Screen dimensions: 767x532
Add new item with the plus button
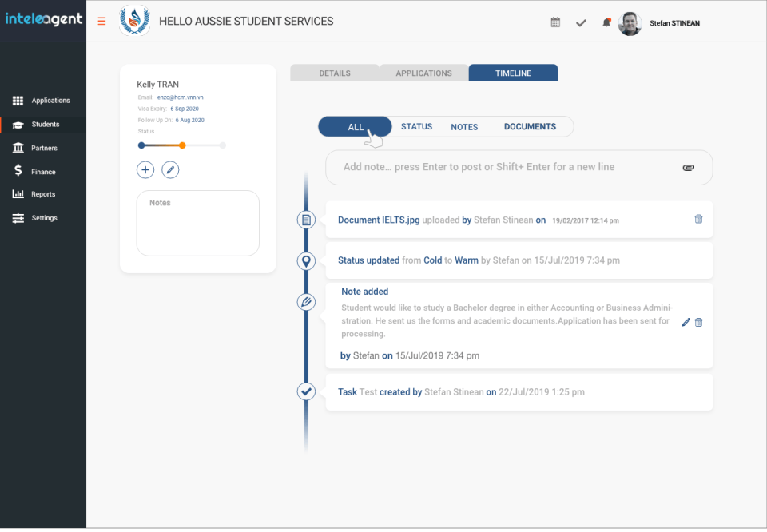click(x=145, y=169)
